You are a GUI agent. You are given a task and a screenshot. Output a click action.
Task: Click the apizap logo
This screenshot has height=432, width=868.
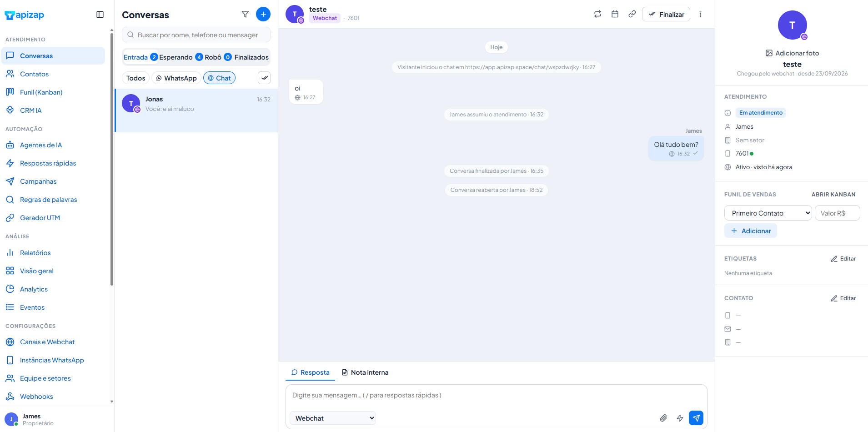click(x=25, y=15)
